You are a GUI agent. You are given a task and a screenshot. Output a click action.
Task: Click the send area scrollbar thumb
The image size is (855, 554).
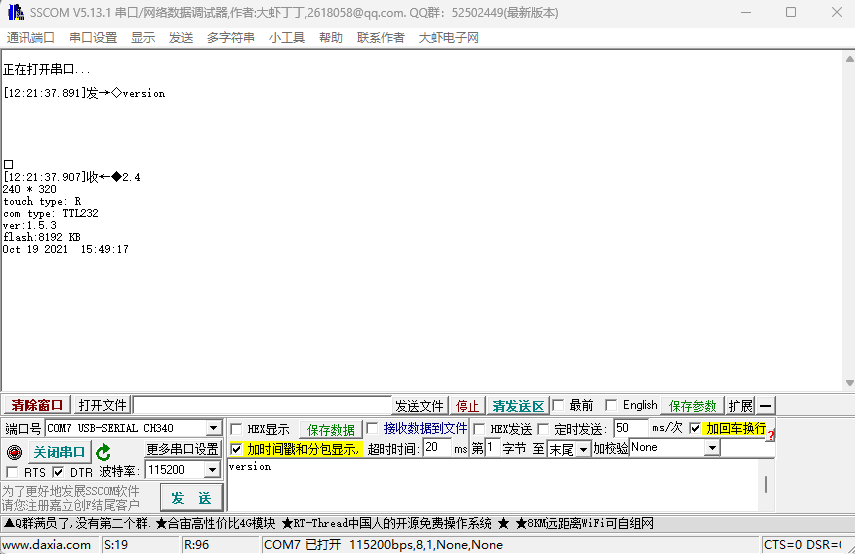(x=766, y=484)
